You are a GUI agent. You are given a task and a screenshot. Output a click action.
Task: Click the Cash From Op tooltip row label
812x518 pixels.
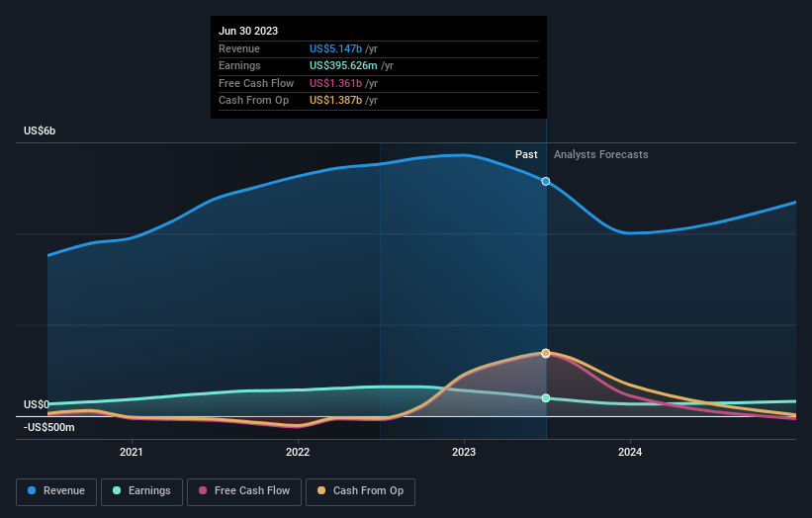click(x=254, y=101)
